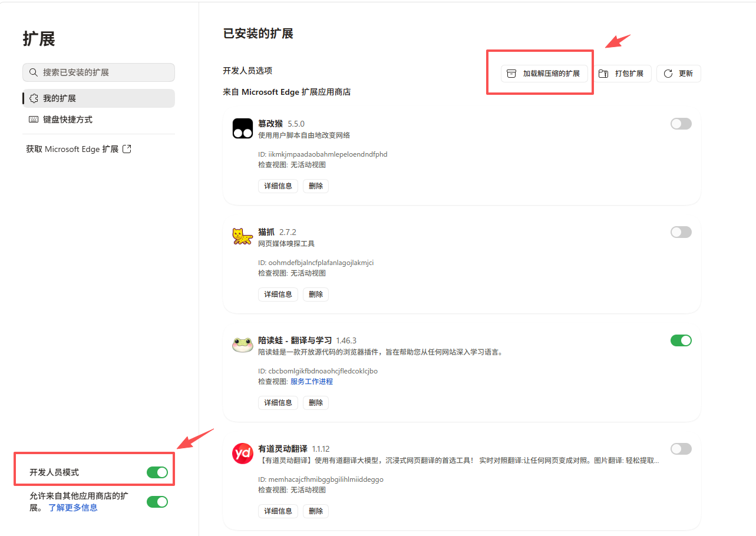Click the 已安装的扩展 page heading

[258, 34]
